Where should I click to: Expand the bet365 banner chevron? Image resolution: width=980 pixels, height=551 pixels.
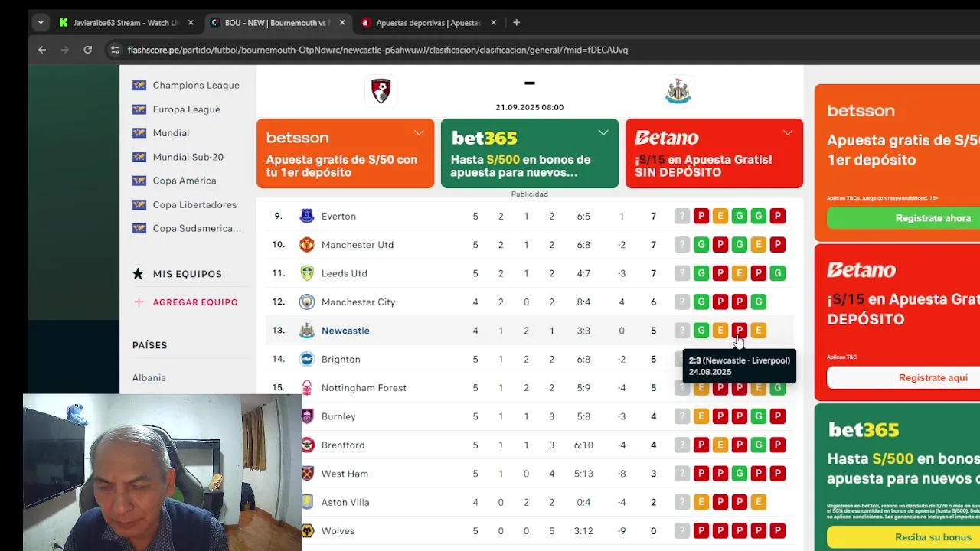point(603,133)
